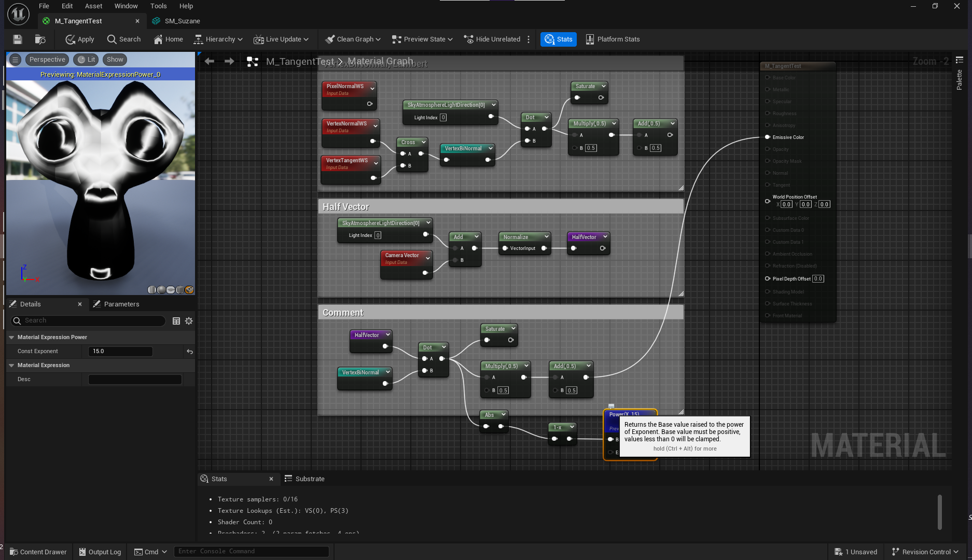
Task: Switch to the Substrate tab
Action: click(x=304, y=479)
